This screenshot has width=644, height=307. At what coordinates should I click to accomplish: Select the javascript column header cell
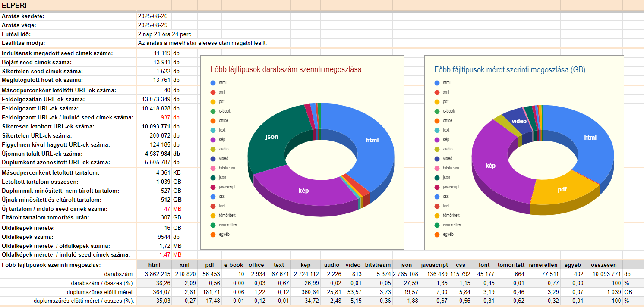[434, 265]
